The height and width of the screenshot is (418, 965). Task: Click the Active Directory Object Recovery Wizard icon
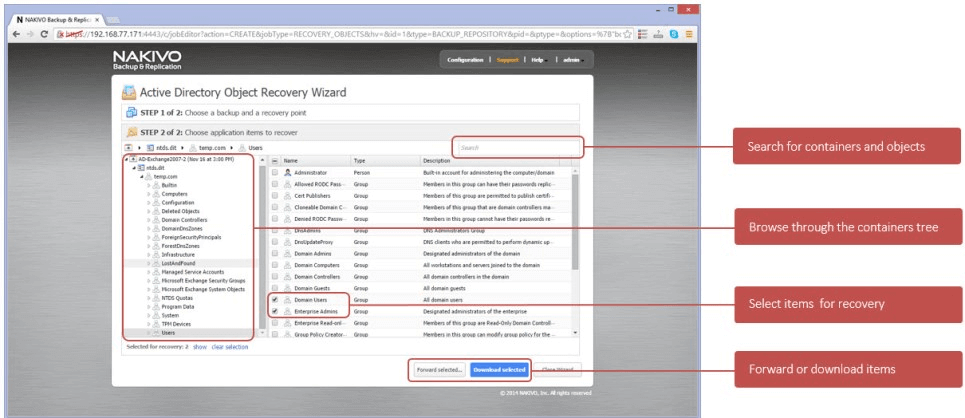point(129,92)
